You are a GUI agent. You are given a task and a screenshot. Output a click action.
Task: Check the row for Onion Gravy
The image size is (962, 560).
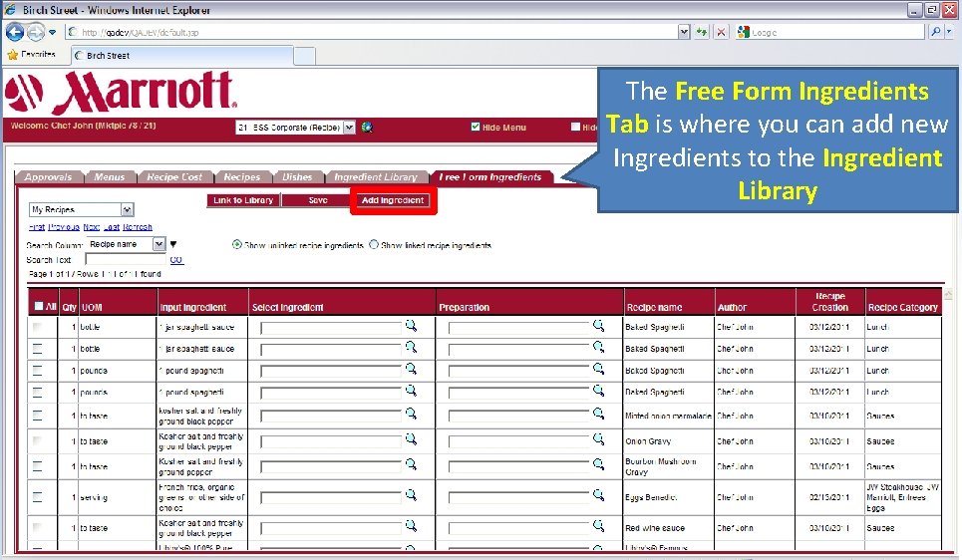click(38, 441)
